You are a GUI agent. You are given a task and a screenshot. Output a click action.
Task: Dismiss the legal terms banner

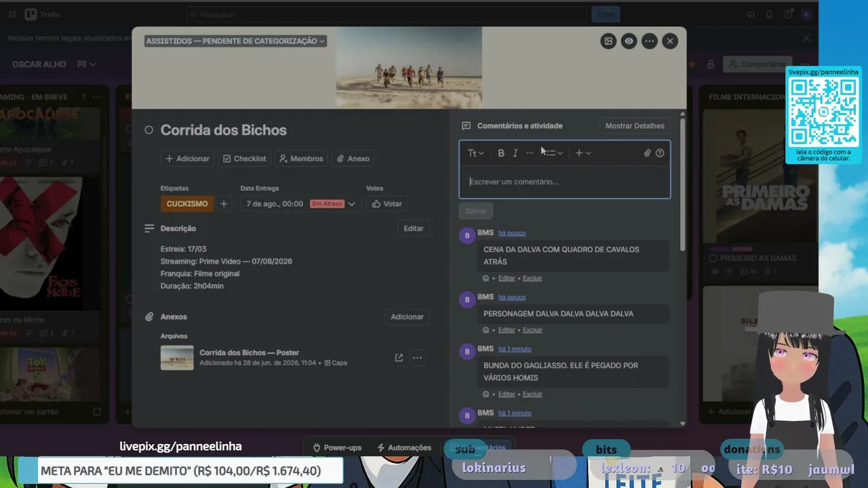pos(807,39)
